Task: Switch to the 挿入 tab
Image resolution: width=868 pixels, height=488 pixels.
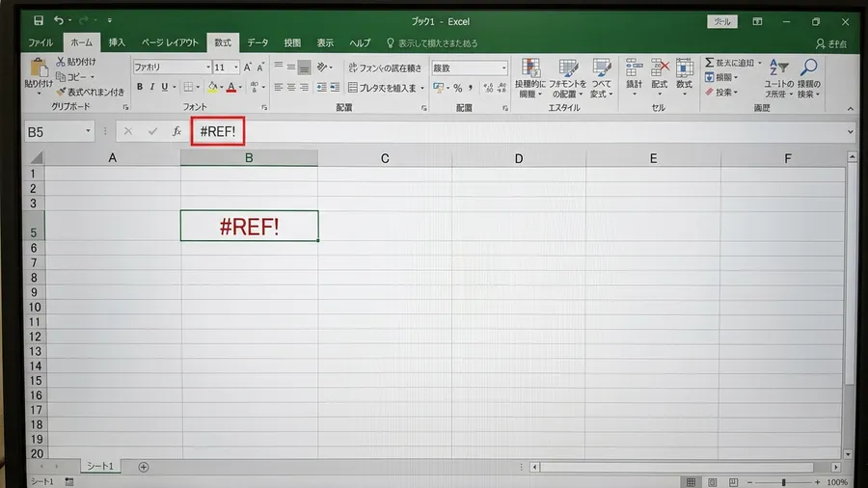Action: 117,42
